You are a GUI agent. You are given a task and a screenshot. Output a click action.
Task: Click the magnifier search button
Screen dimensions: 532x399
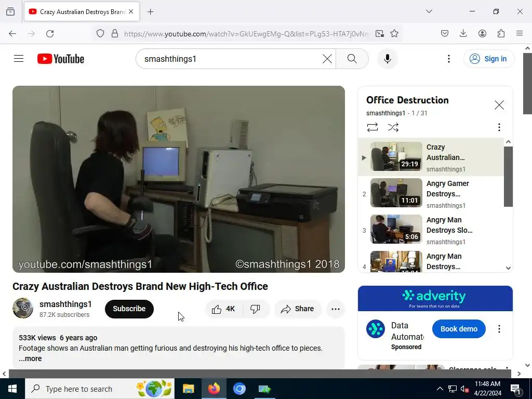352,59
